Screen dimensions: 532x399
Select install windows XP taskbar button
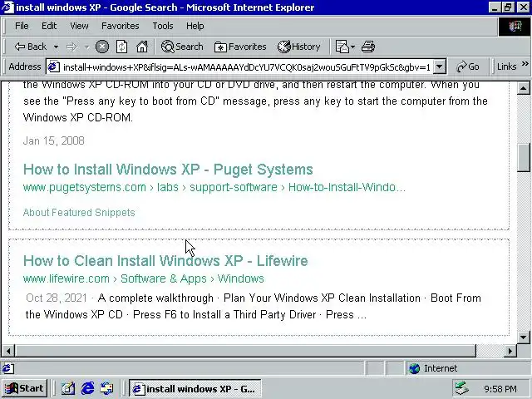(195, 388)
